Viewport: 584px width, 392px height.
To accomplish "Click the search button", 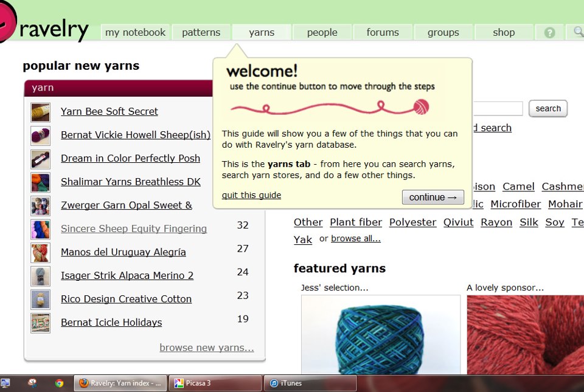I will (x=547, y=108).
